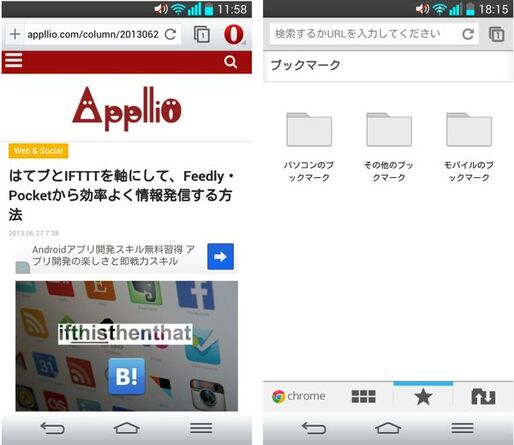Go back with left phone's back key
The width and height of the screenshot is (514, 445).
tap(52, 428)
